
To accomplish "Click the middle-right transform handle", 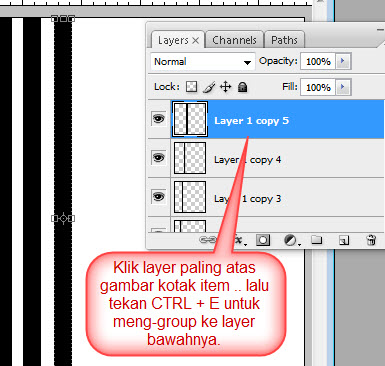I will click(71, 218).
